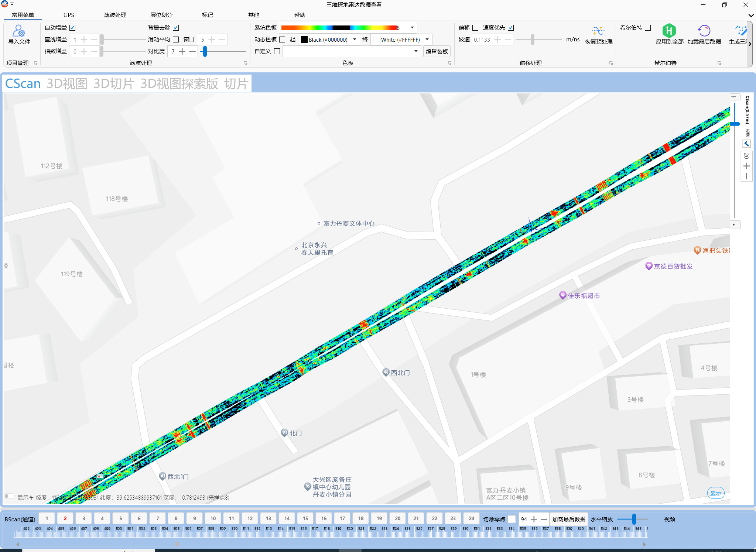Click the load last data refresh icon

(x=704, y=30)
